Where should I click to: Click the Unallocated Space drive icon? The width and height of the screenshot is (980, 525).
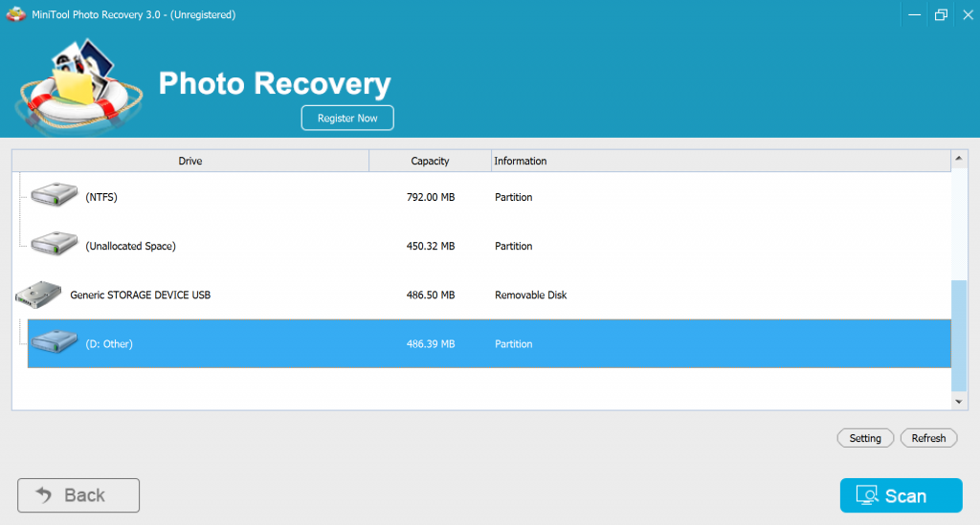(55, 244)
